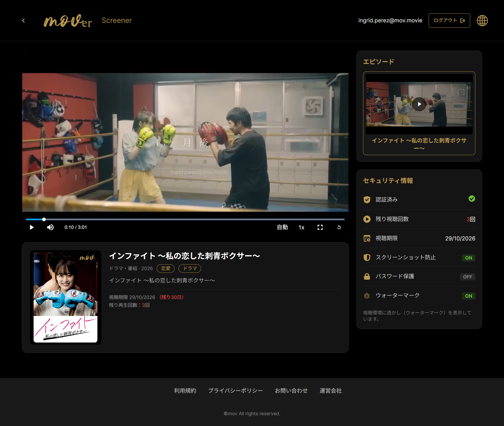Toggle the screenshot protection ON badge

pyautogui.click(x=469, y=258)
